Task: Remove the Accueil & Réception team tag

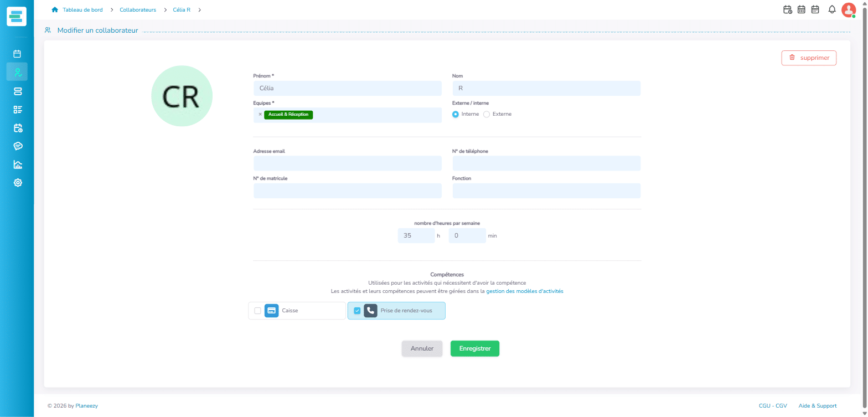Action: tap(260, 115)
